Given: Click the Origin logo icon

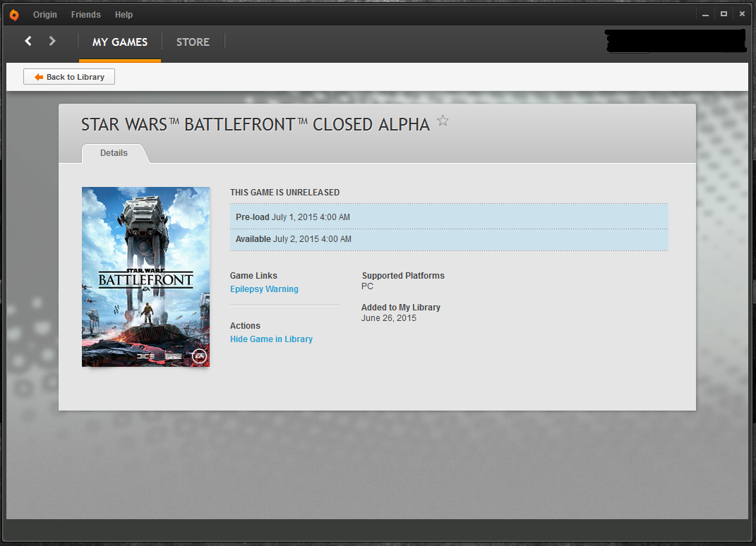Looking at the screenshot, I should (13, 15).
